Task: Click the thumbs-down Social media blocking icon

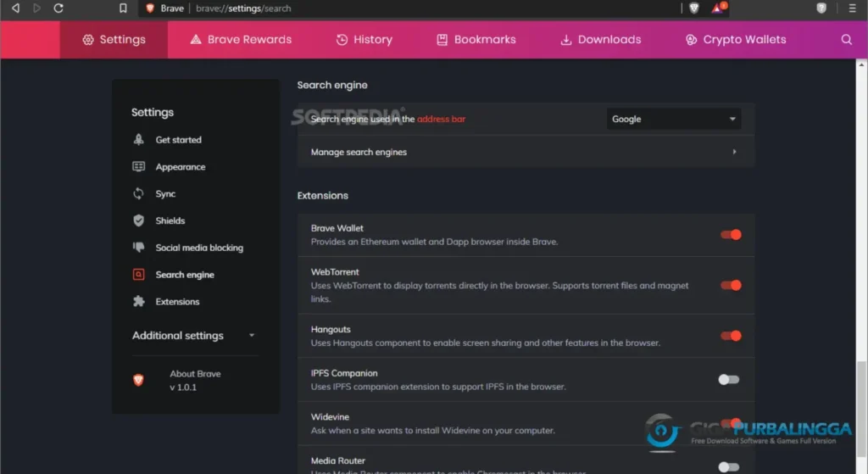Action: click(138, 247)
